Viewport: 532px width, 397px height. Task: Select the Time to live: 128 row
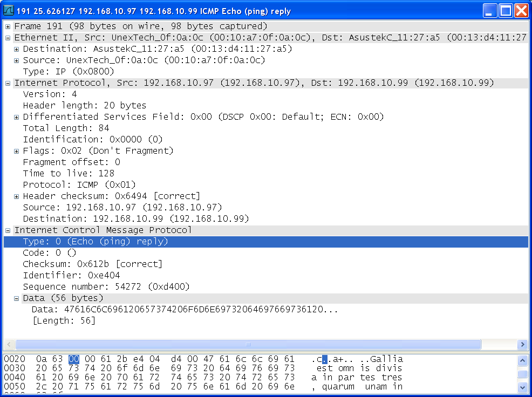click(69, 173)
